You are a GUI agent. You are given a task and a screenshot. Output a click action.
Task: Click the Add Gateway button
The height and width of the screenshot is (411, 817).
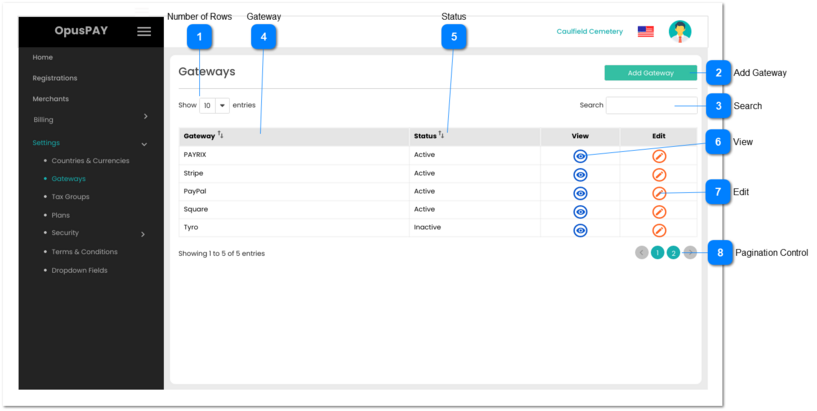point(650,73)
